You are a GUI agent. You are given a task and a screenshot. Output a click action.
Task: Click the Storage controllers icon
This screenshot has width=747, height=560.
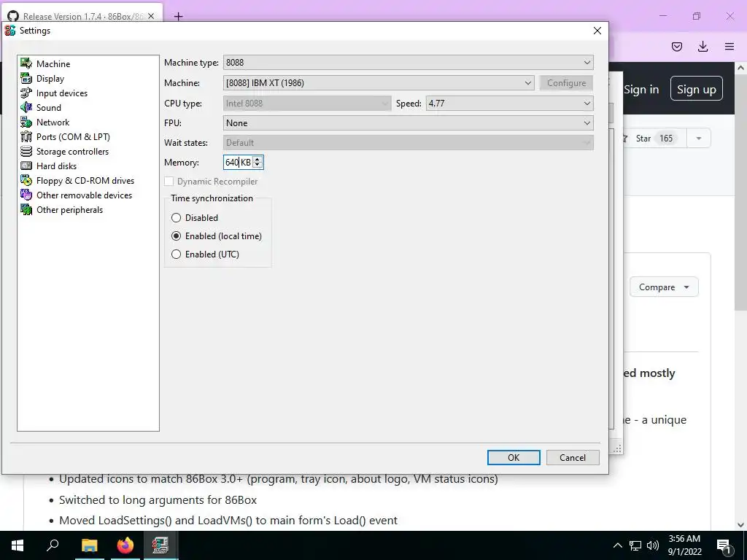[x=26, y=151]
